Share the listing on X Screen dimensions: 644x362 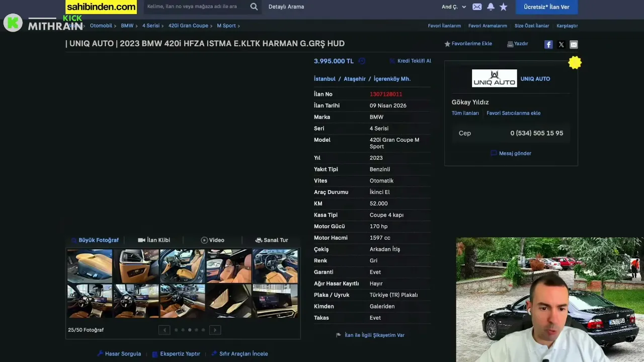pyautogui.click(x=561, y=45)
